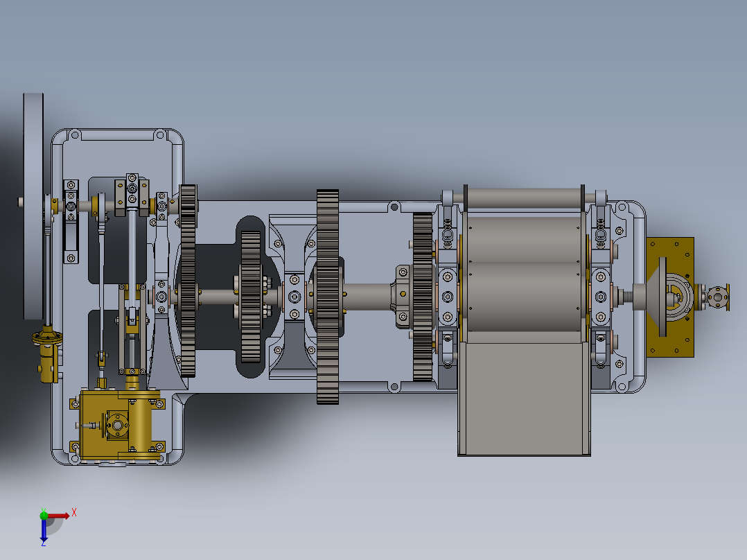Viewport: 747px width, 560px height.
Task: Select the largest spur gear in the center
Action: [328, 297]
